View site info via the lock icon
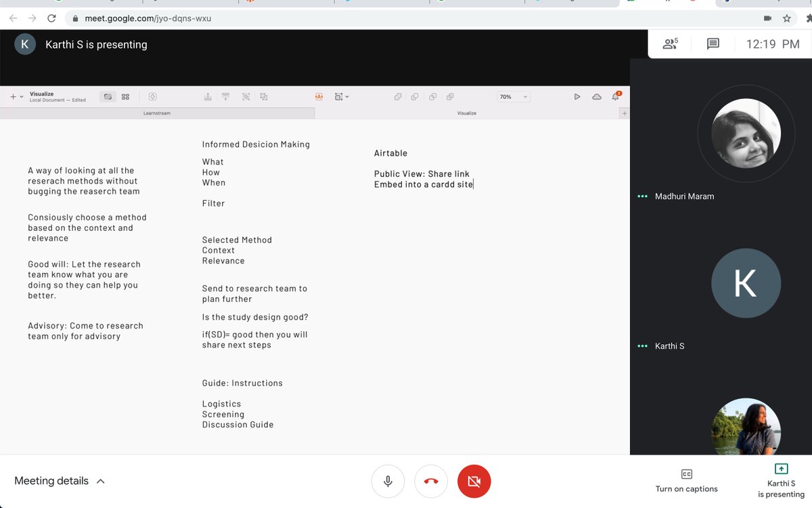The height and width of the screenshot is (508, 812). [x=75, y=18]
